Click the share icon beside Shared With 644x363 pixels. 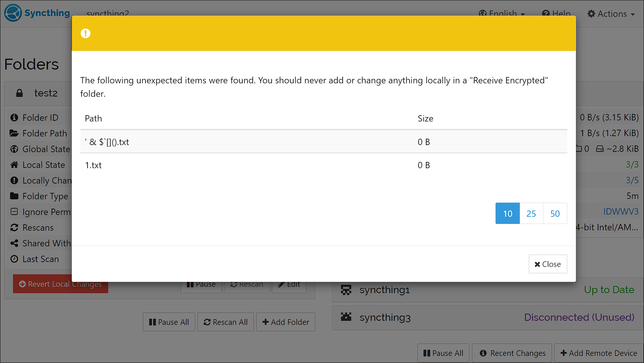coord(14,243)
